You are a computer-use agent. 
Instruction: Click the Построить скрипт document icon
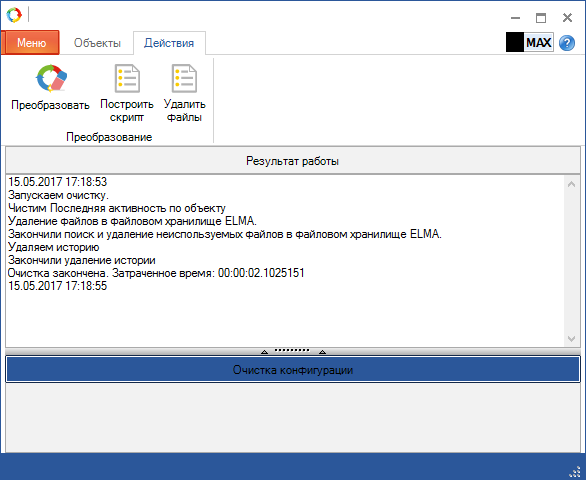(x=127, y=79)
